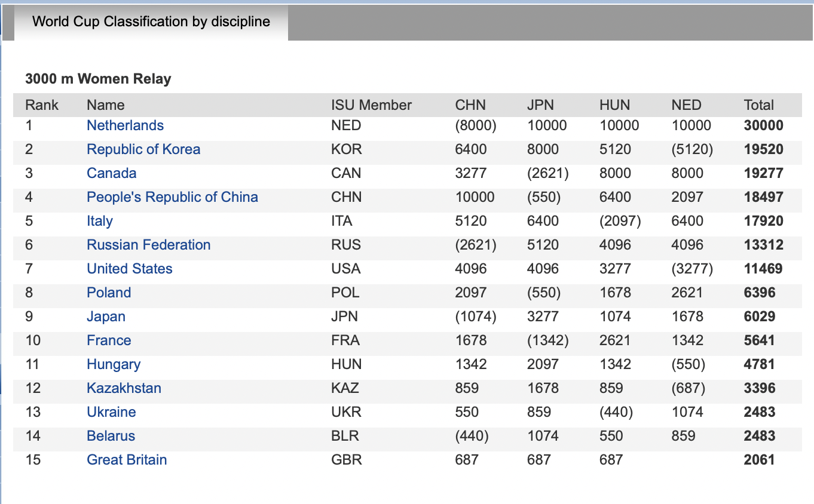Open People's Republic of China link
Image resolution: width=814 pixels, height=504 pixels.
[x=173, y=197]
